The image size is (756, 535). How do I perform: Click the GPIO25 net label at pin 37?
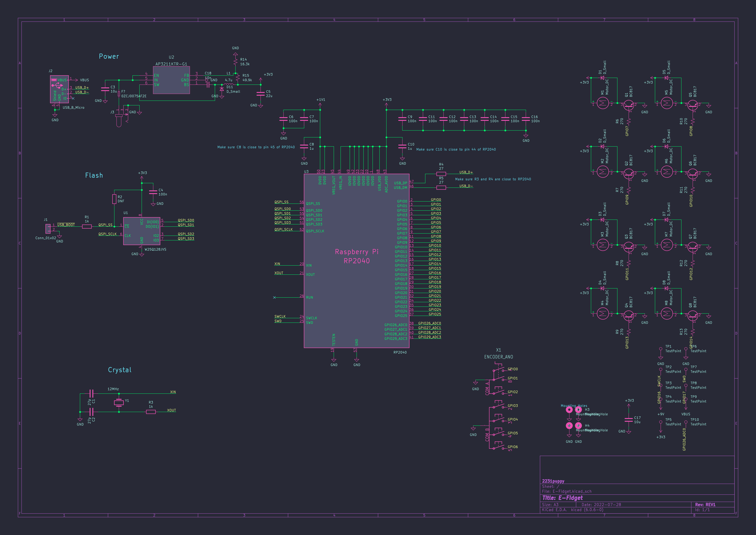tap(435, 314)
